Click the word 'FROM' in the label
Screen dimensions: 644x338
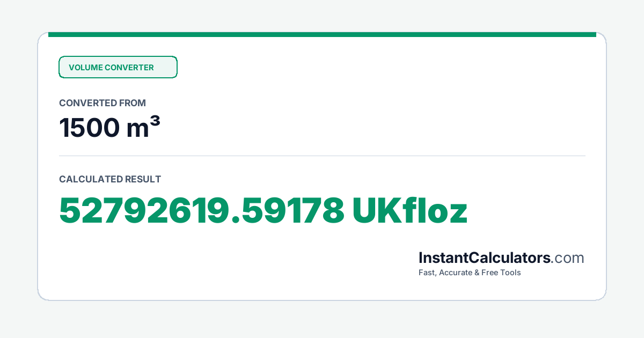coord(133,103)
